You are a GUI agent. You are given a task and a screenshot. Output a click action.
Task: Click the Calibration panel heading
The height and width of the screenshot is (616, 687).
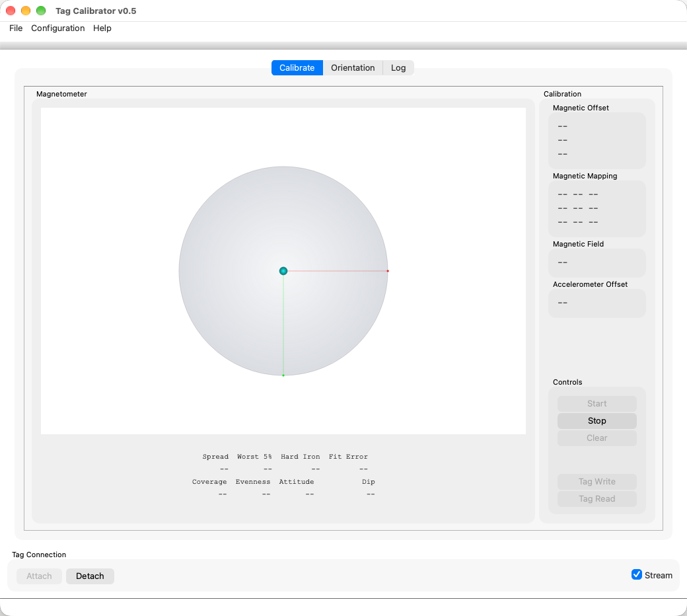pos(563,95)
